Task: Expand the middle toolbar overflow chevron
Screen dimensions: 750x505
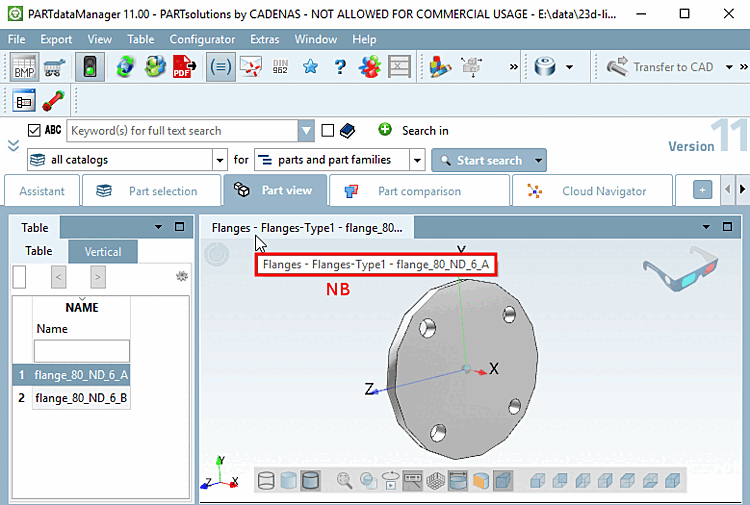Action: 513,67
